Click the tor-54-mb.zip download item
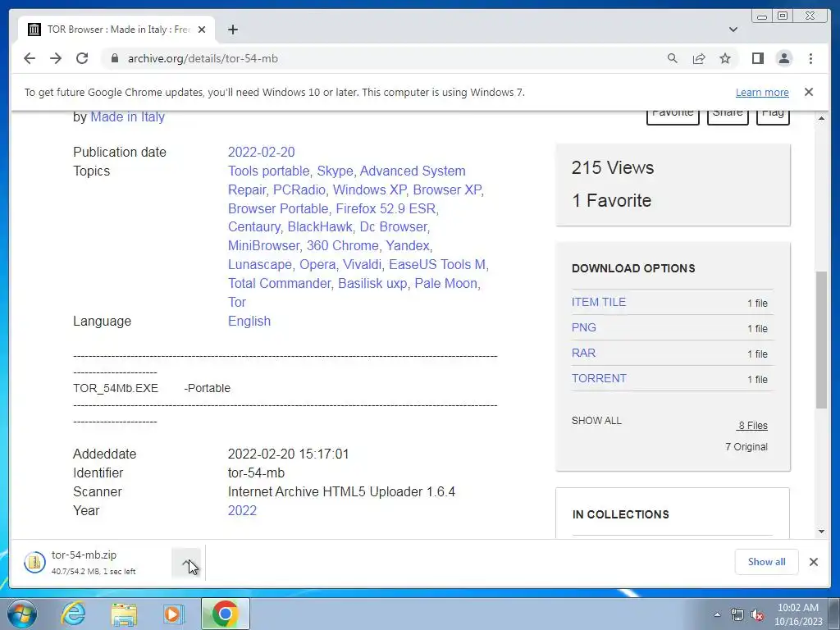Screen dimensions: 840x630 tap(94, 563)
